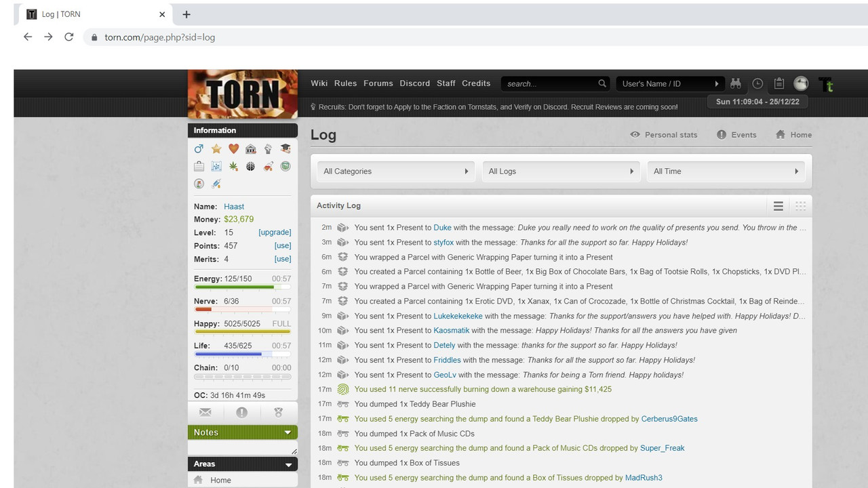Open the awards medal icon in sidebar

point(278,412)
